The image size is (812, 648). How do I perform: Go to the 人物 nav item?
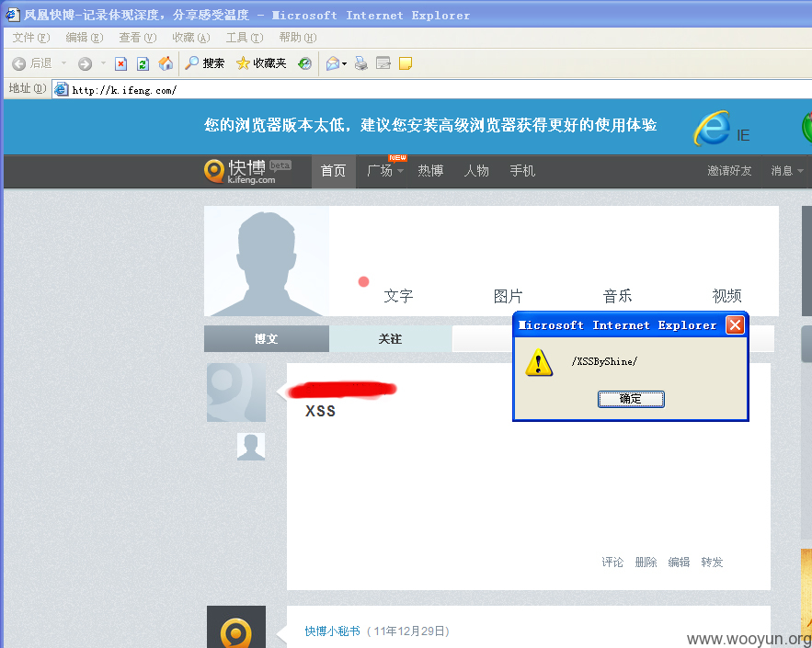coord(476,171)
